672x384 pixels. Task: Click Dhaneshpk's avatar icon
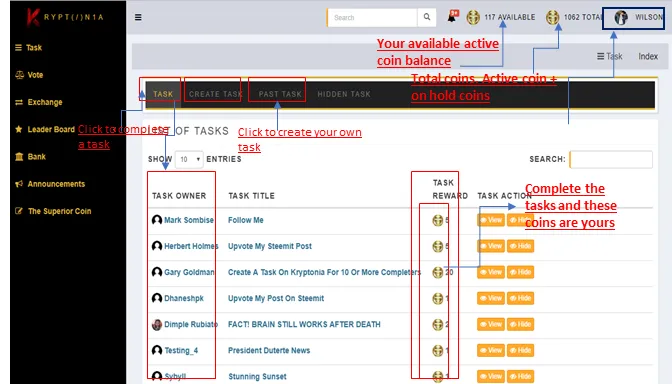click(x=157, y=298)
